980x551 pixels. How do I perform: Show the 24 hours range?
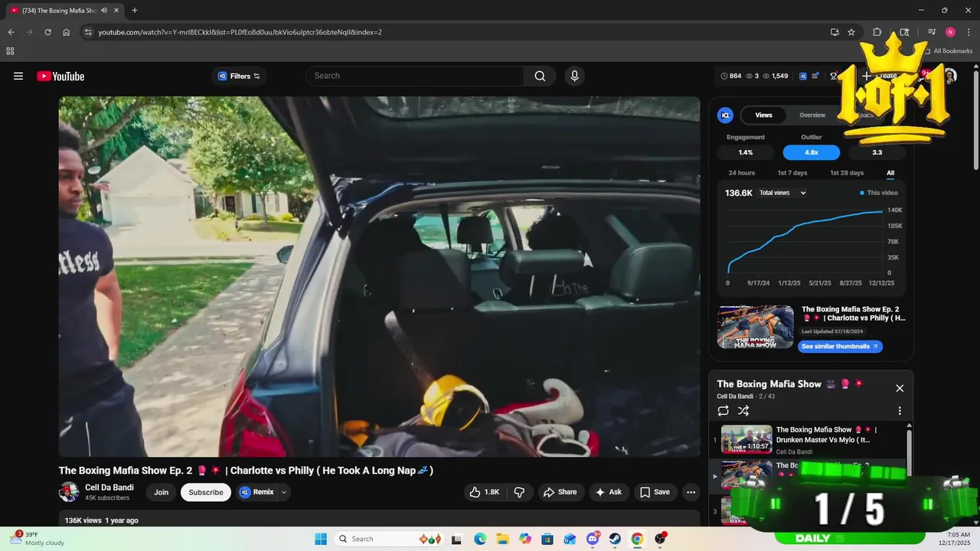(741, 173)
